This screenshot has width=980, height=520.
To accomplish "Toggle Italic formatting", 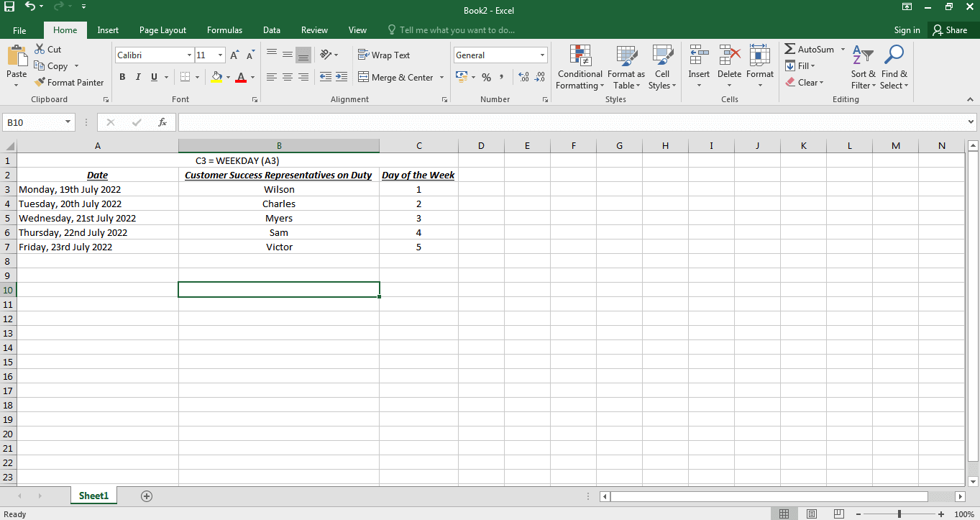I will [138, 77].
